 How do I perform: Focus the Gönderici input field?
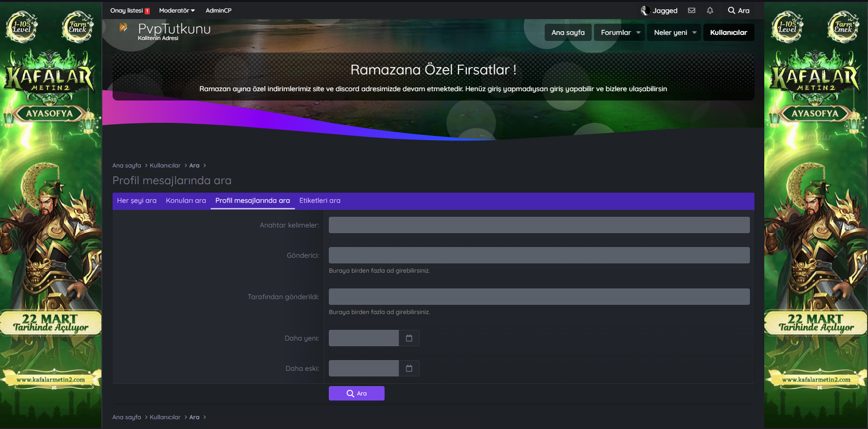[x=539, y=255]
